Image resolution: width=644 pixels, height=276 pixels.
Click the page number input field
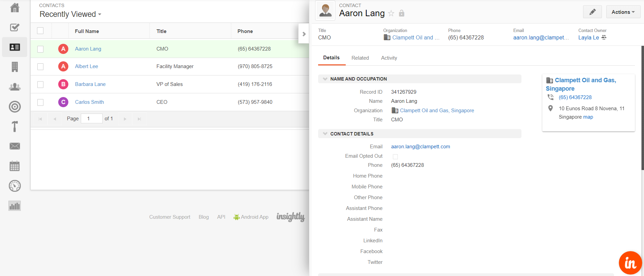(92, 119)
